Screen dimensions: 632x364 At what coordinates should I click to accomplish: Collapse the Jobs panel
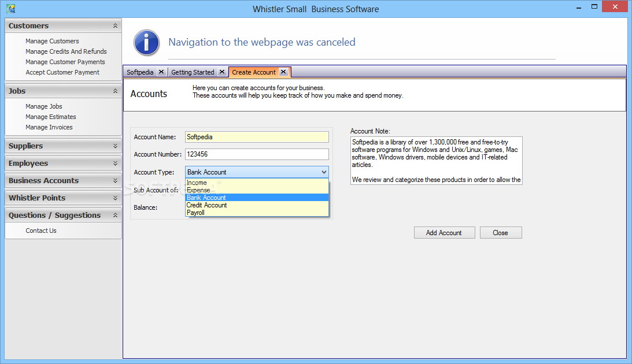click(x=115, y=91)
